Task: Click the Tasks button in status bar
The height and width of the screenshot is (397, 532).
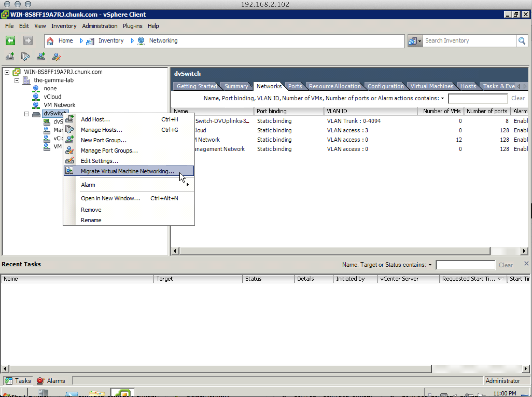Action: pos(18,381)
